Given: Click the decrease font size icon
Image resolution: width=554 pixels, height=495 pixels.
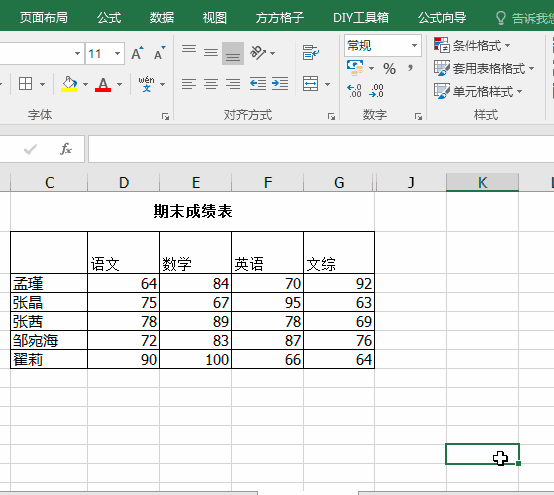Looking at the screenshot, I should pyautogui.click(x=159, y=53).
